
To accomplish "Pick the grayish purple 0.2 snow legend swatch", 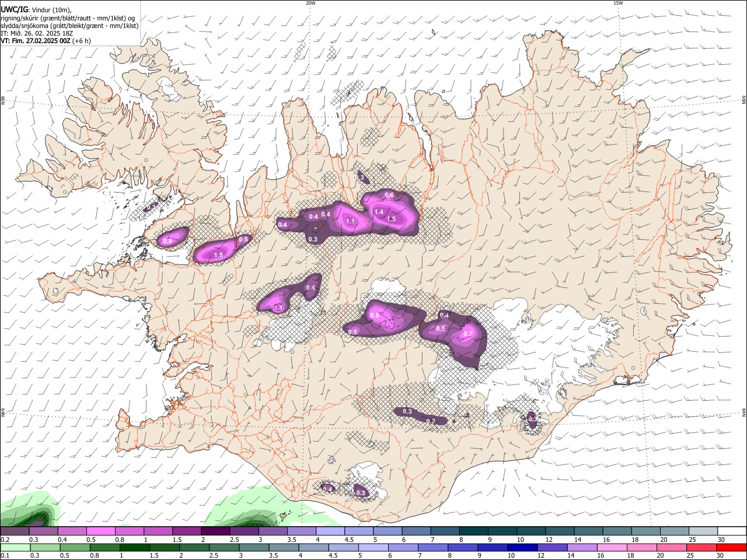I will click(15, 531).
